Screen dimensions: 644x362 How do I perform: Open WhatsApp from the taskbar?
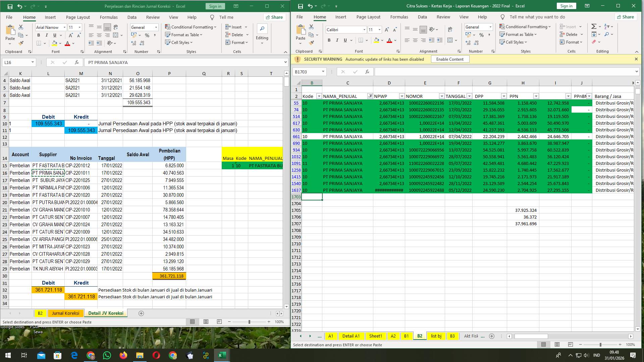point(107,355)
